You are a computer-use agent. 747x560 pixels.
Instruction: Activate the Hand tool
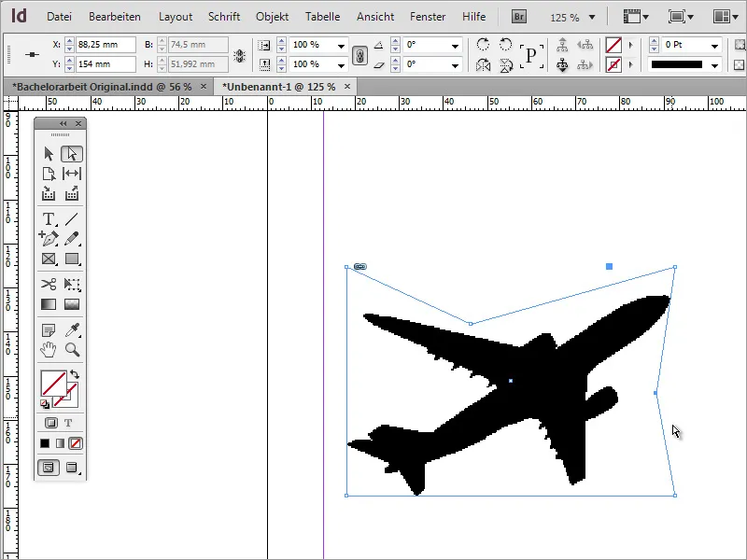coord(49,349)
